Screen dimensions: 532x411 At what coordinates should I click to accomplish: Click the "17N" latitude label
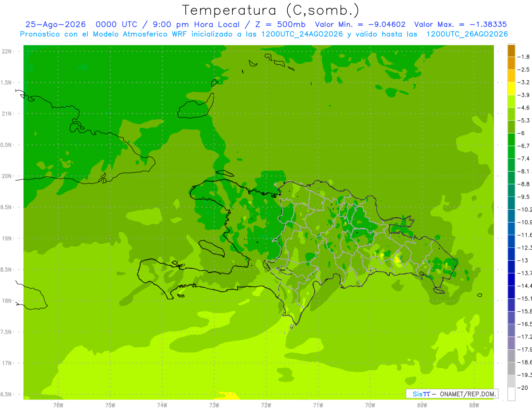7,363
